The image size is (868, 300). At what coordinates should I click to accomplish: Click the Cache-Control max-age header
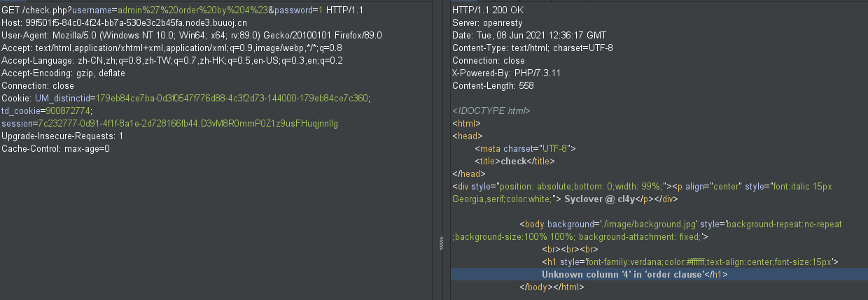[55, 148]
